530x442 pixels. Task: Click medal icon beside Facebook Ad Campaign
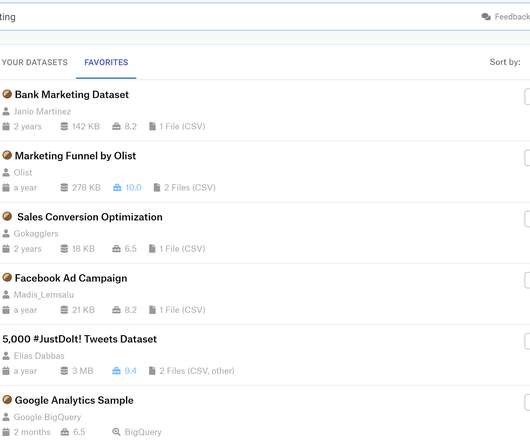pyautogui.click(x=7, y=277)
